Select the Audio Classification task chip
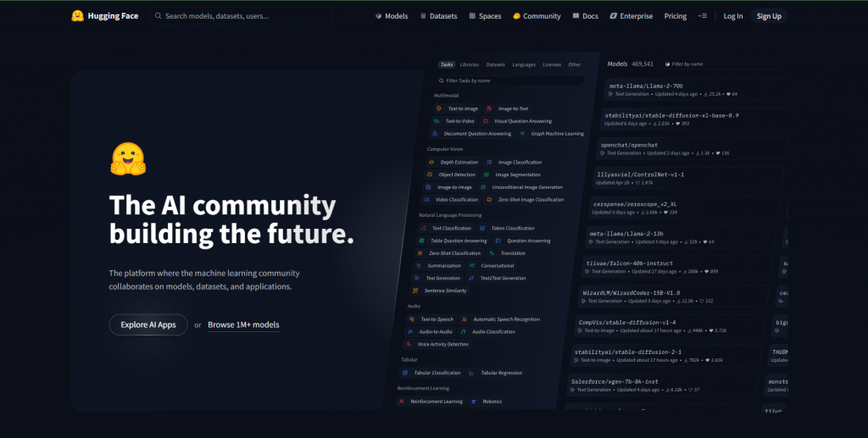The image size is (868, 438). (489, 332)
